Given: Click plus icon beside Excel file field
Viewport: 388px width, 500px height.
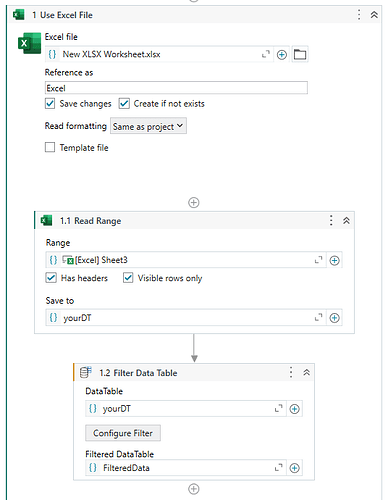Looking at the screenshot, I should (x=282, y=55).
